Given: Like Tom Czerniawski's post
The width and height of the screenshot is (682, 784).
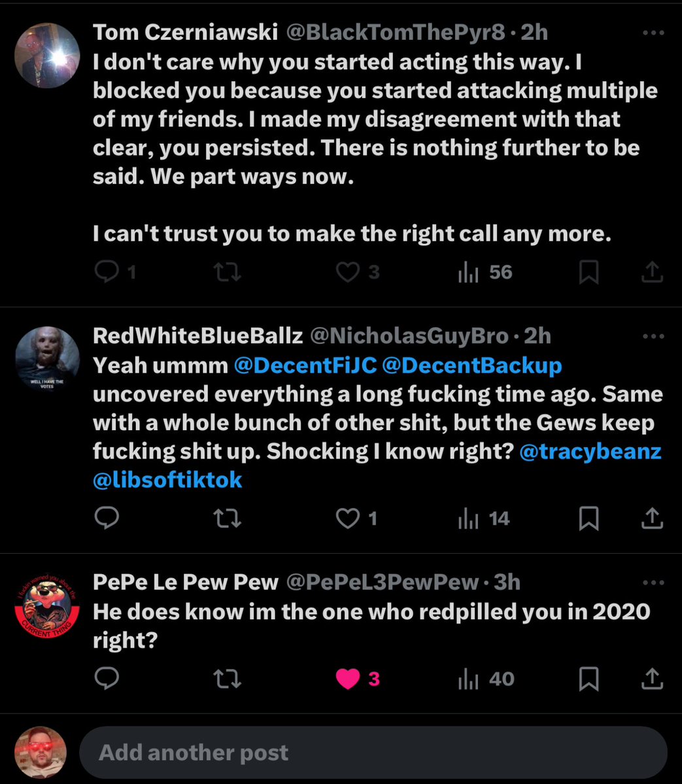Looking at the screenshot, I should tap(348, 272).
